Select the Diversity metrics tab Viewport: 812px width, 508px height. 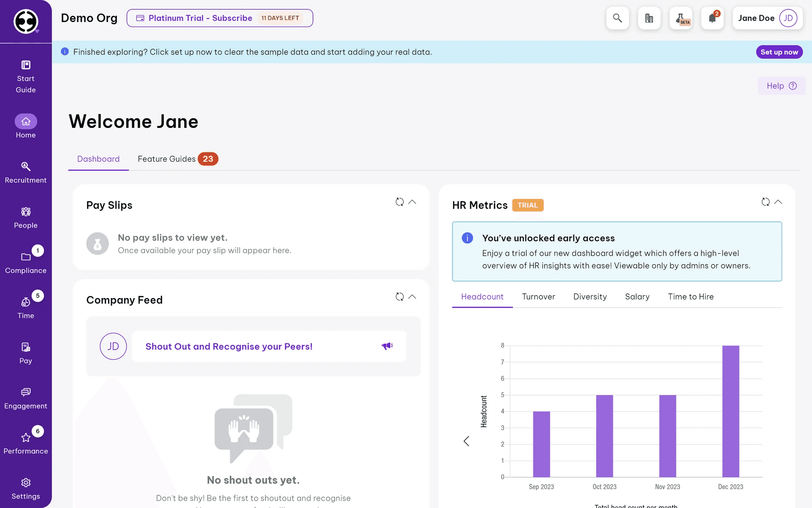coord(590,297)
